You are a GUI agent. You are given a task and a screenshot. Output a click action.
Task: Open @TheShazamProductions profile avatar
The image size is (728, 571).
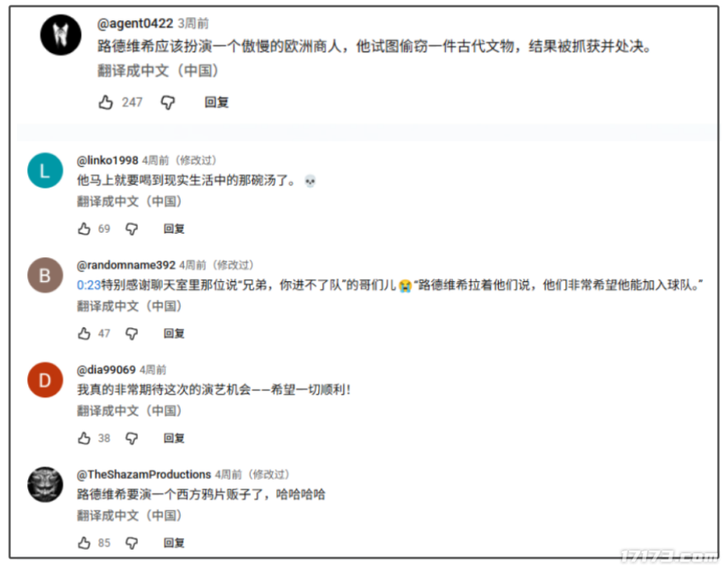click(x=45, y=485)
